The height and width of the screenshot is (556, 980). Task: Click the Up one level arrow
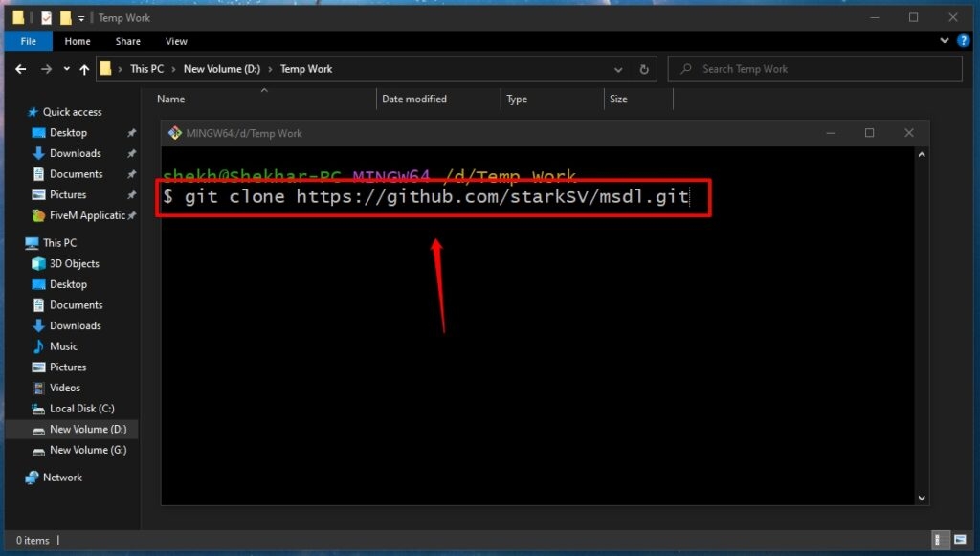[x=84, y=69]
